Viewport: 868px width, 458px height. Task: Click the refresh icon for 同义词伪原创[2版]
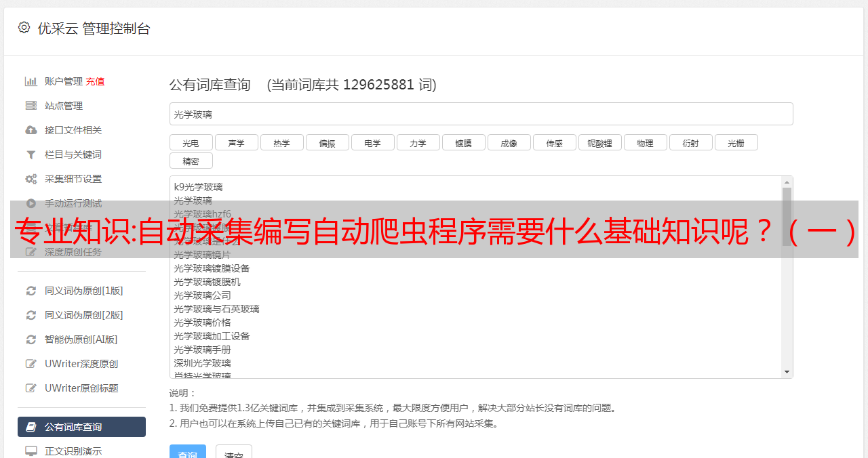pyautogui.click(x=31, y=315)
